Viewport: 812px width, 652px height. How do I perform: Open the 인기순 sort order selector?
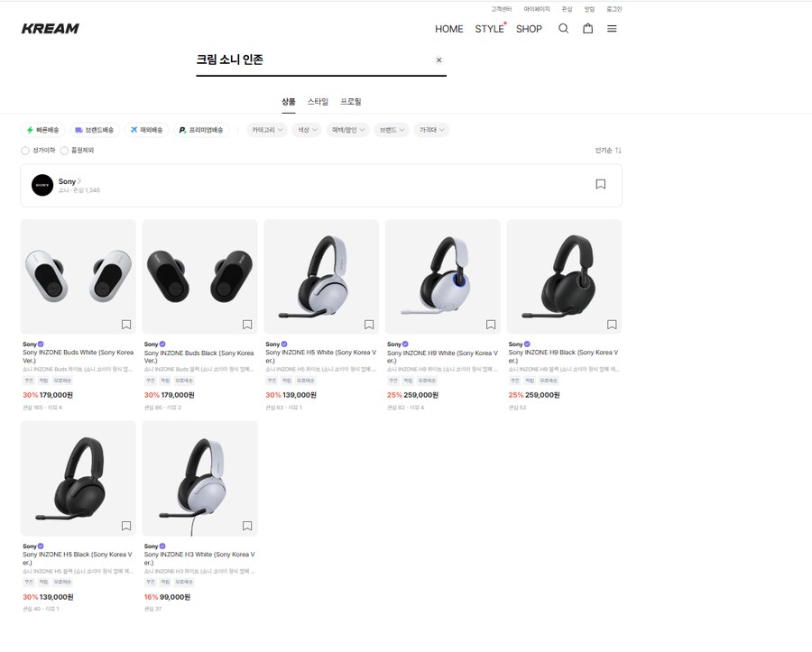[608, 150]
